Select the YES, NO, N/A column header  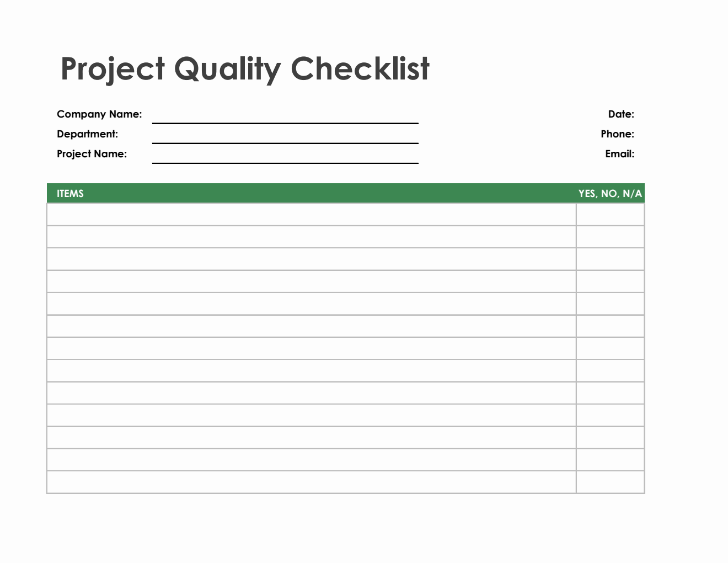click(x=610, y=194)
